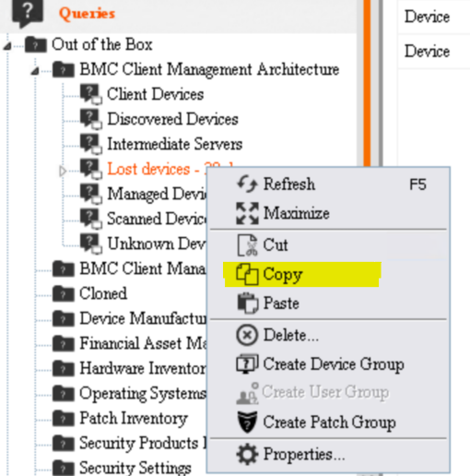Screen dimensions: 470x476
Task: Expand the Lost devices query node
Action: [63, 171]
